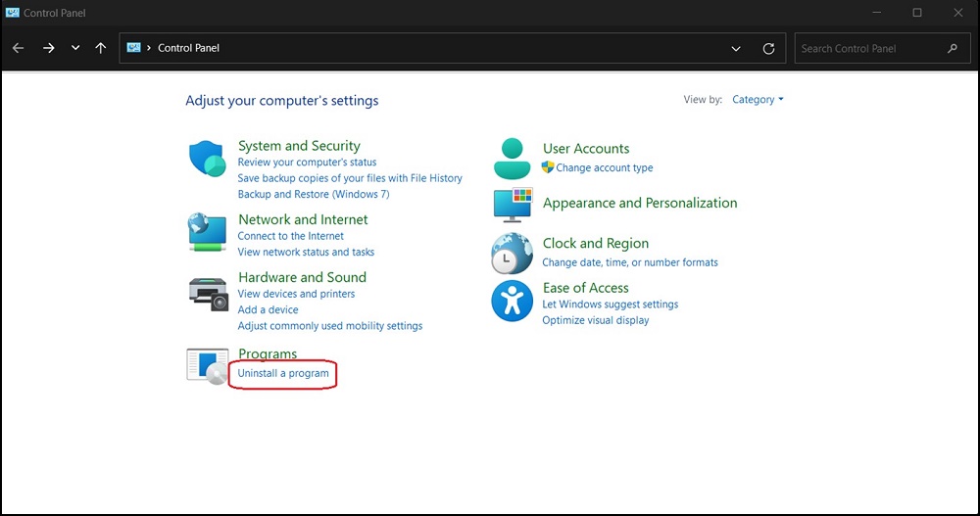Refresh the Control Panel view
Screen dimensions: 980x516
[768, 48]
